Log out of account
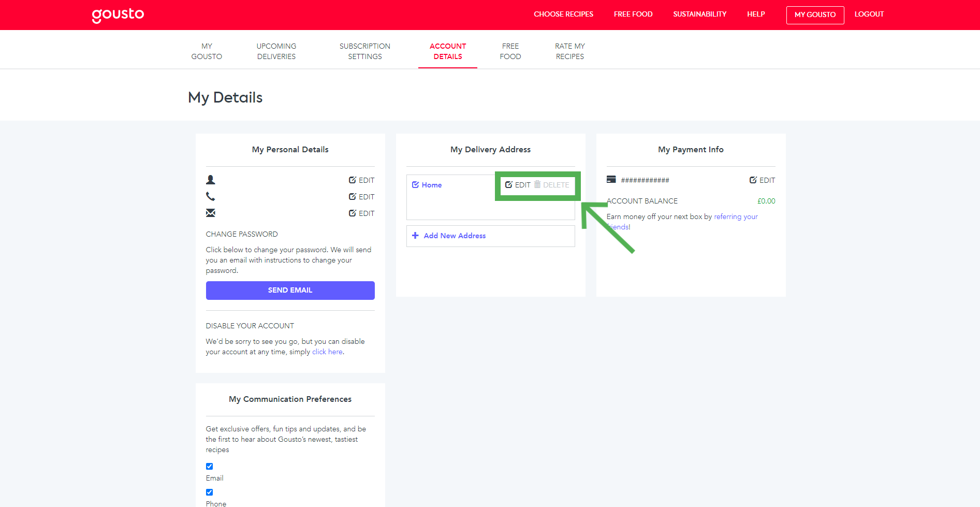 869,15
